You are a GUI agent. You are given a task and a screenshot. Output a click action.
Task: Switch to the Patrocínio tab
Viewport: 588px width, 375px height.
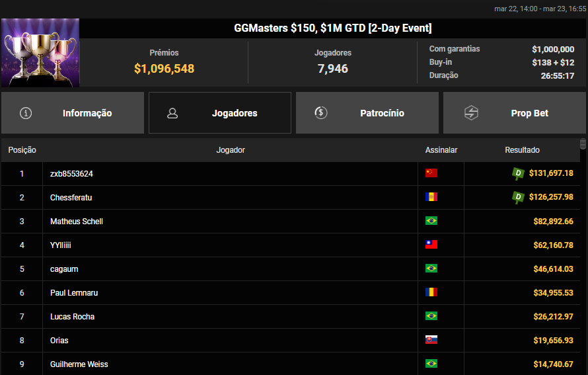tap(367, 113)
